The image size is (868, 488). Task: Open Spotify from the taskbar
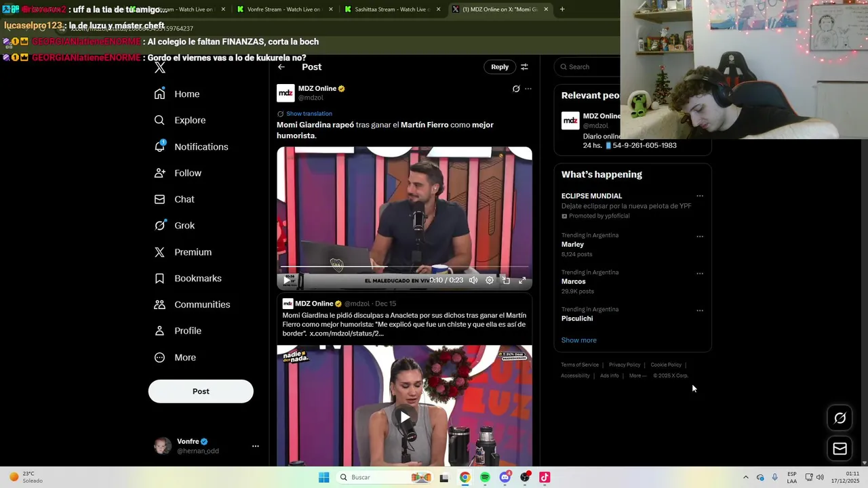click(x=485, y=477)
